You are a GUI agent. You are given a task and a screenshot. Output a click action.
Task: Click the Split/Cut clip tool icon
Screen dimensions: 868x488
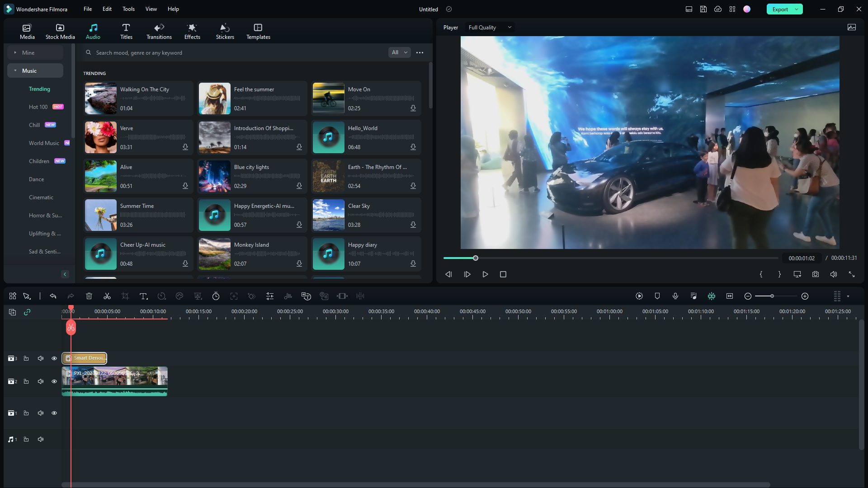coord(107,296)
